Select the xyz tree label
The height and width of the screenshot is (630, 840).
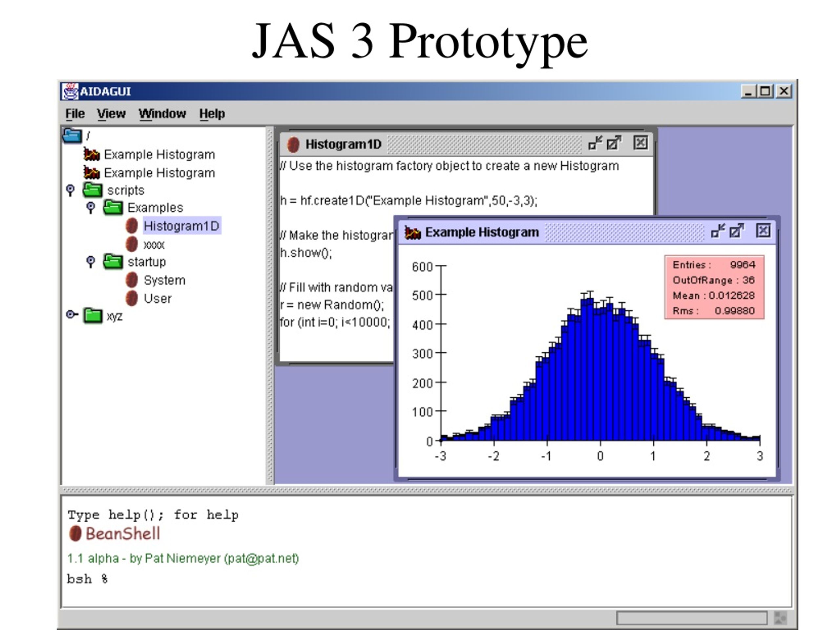[114, 316]
